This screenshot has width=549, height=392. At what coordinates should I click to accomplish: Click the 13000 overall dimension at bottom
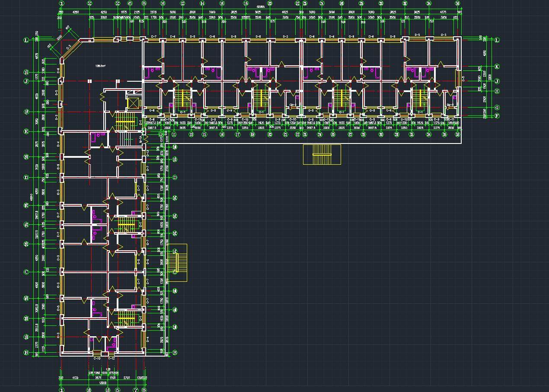click(102, 383)
